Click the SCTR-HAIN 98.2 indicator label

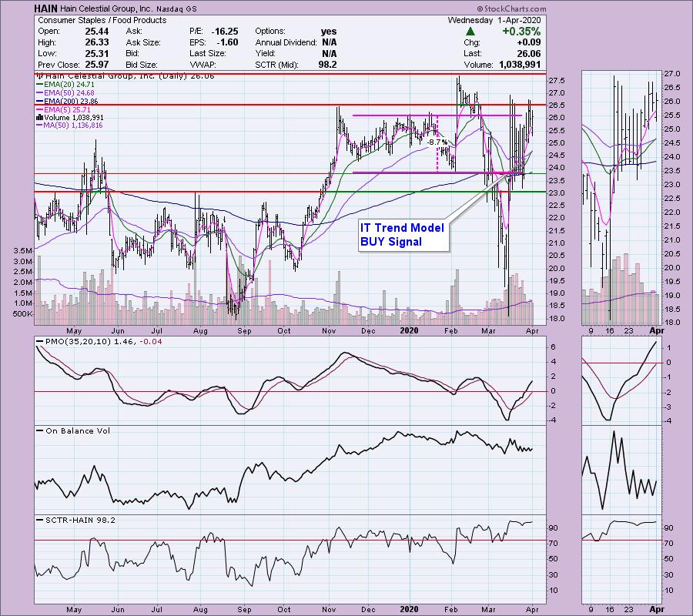(x=76, y=520)
